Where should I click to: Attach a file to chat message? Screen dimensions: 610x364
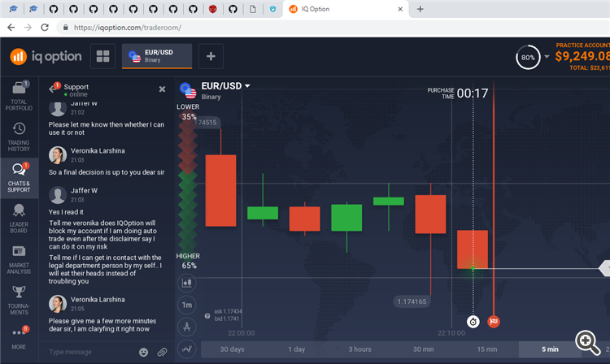pos(162,353)
